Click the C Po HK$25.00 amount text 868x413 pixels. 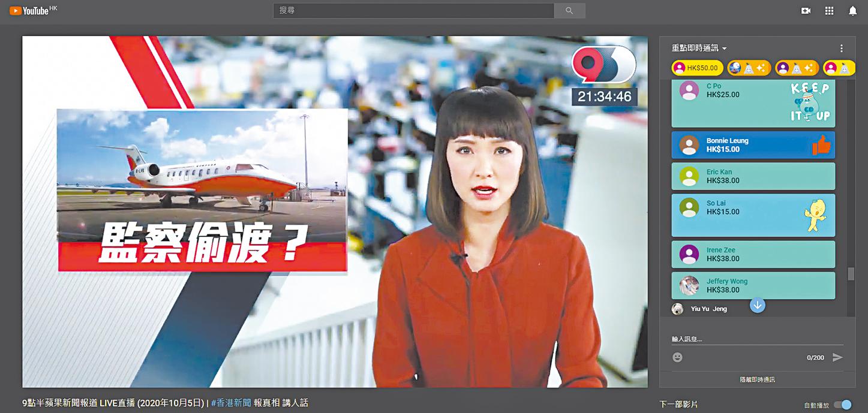tap(723, 95)
